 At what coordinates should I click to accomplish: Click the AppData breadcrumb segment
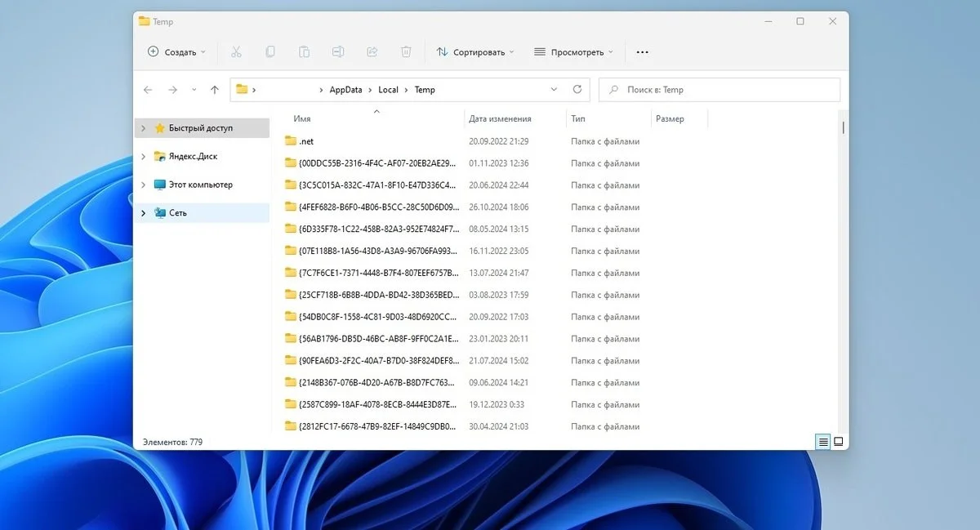345,90
